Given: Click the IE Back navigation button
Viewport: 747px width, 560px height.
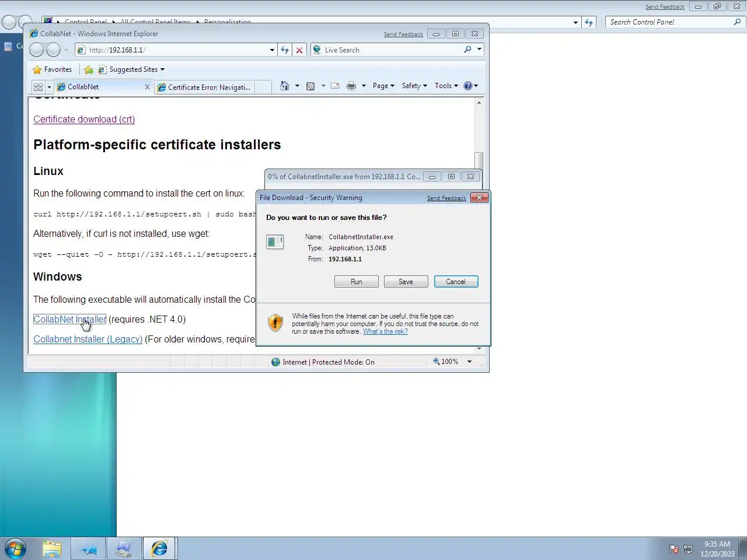Looking at the screenshot, I should click(x=36, y=50).
